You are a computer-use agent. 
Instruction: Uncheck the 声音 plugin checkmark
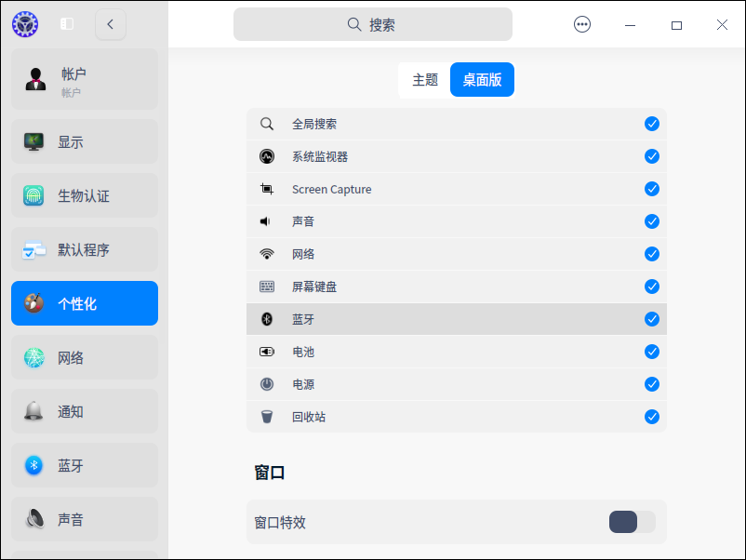pyautogui.click(x=652, y=221)
